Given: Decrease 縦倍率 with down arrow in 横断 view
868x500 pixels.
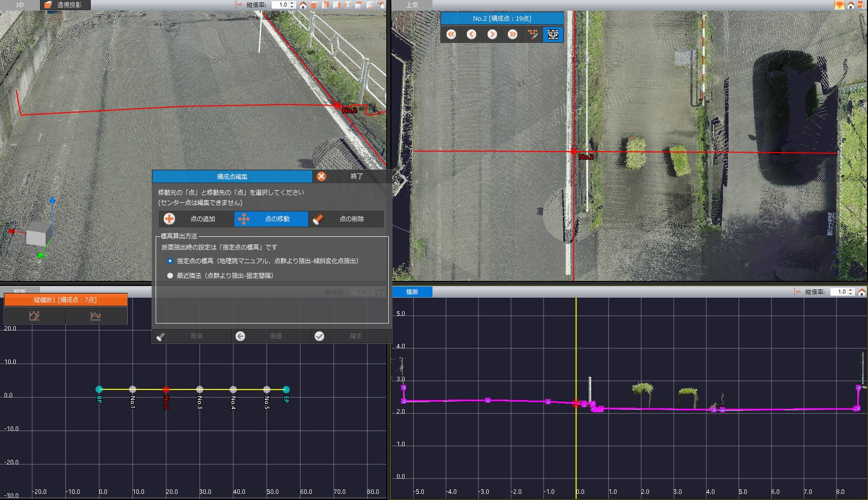Looking at the screenshot, I should 851,294.
